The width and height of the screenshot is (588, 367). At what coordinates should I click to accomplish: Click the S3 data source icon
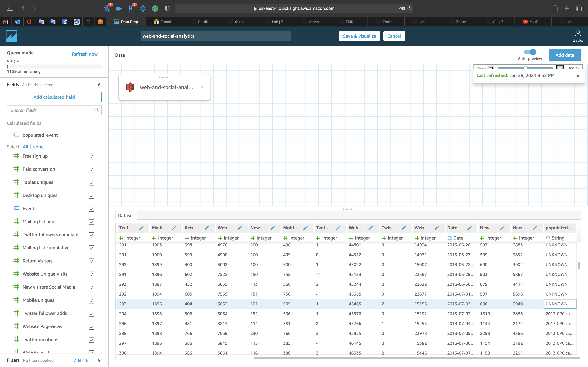coord(130,87)
